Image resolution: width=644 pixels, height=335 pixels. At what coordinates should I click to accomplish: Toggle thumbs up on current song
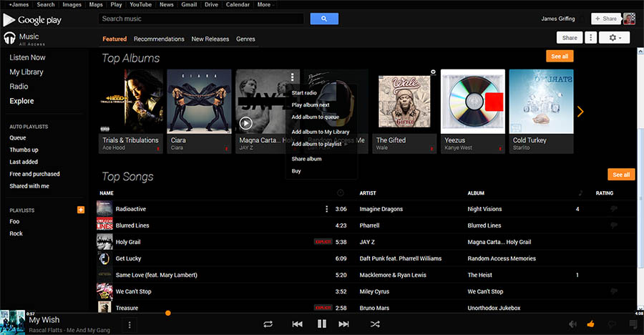[x=590, y=324]
